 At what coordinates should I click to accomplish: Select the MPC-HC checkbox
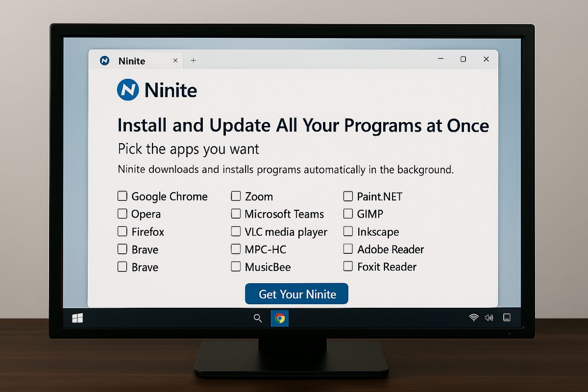coord(236,249)
